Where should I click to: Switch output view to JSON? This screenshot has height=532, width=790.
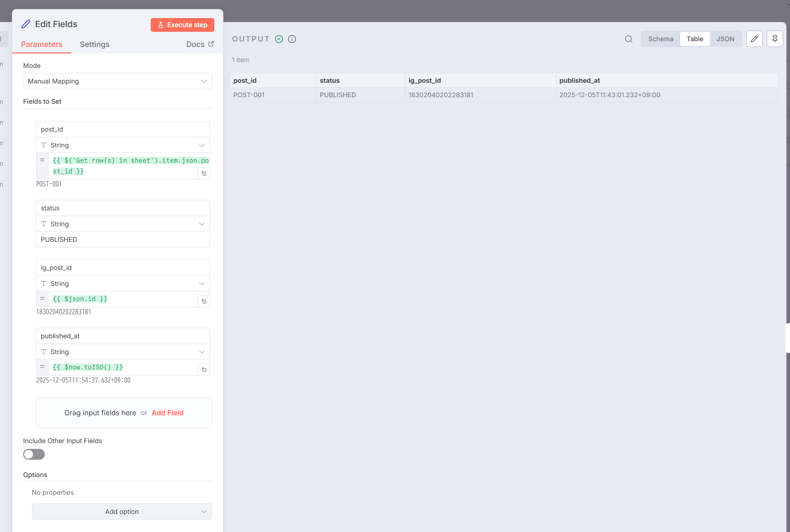coord(725,39)
